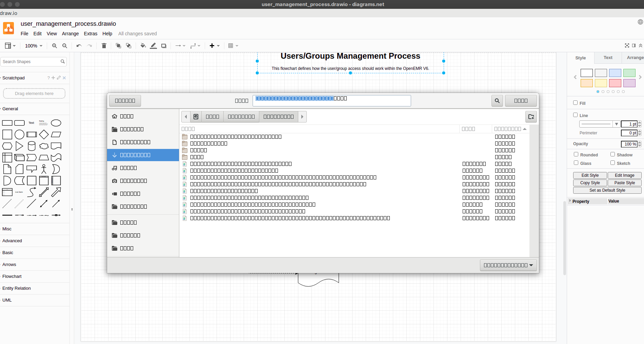Click Set as Default Style
Image resolution: width=644 pixels, height=344 pixels.
coord(607,190)
